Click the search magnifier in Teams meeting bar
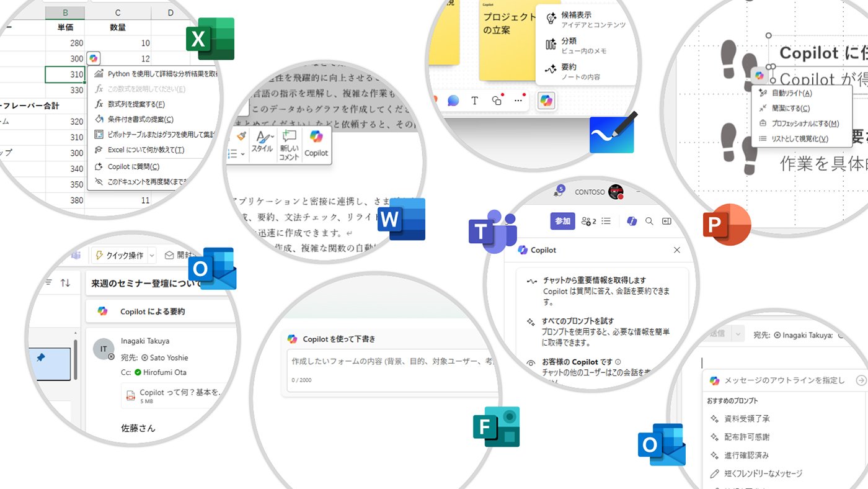 649,221
